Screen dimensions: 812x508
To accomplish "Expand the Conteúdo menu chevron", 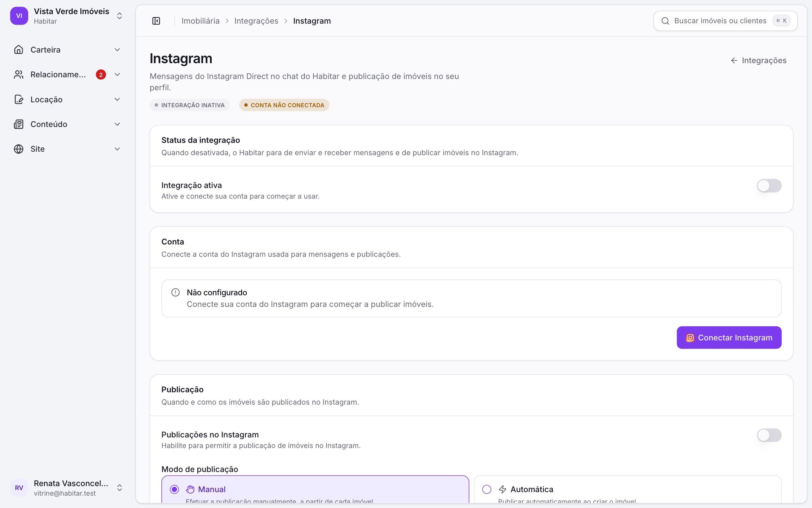I will tap(117, 124).
